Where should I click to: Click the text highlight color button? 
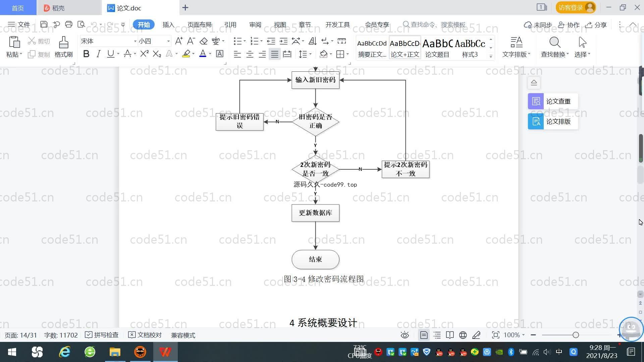[186, 54]
